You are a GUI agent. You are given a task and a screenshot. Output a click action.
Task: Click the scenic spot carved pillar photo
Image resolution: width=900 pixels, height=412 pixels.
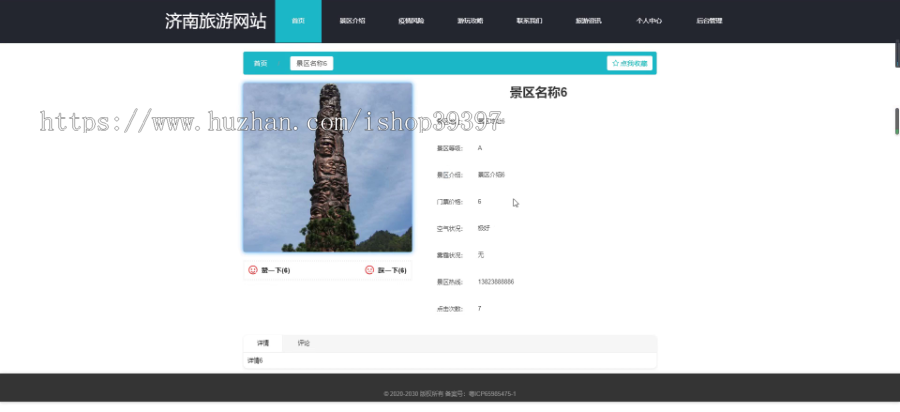pos(328,168)
